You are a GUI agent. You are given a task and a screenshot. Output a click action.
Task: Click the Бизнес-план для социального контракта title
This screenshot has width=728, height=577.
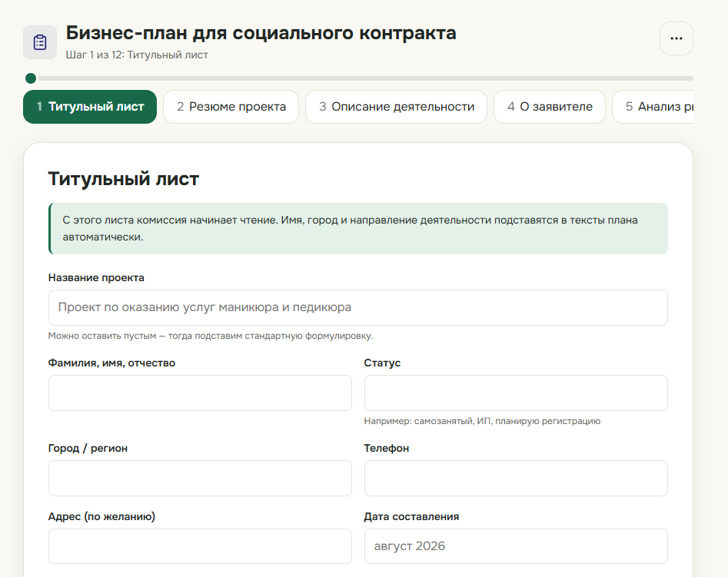(x=261, y=34)
